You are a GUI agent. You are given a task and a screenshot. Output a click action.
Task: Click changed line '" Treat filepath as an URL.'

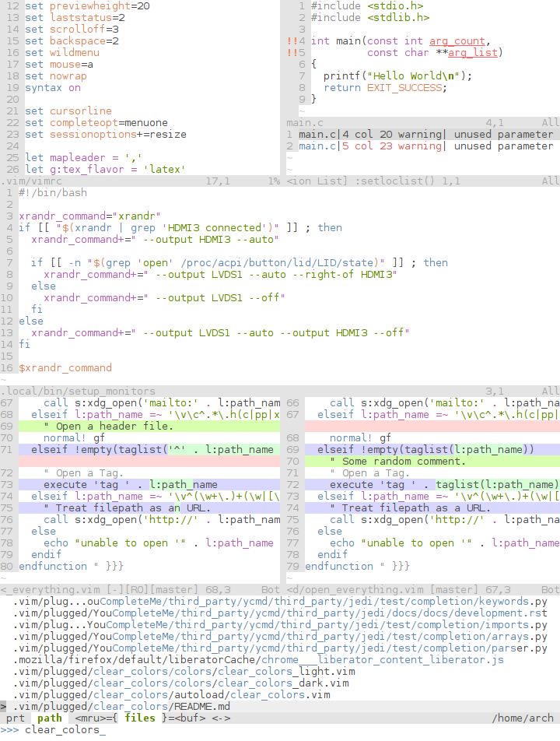[149, 508]
